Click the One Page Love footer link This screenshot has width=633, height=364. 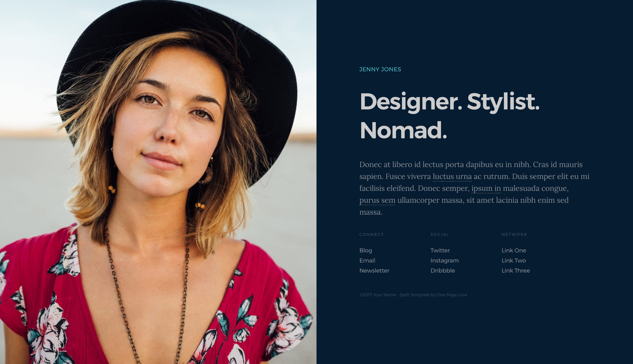(x=452, y=295)
